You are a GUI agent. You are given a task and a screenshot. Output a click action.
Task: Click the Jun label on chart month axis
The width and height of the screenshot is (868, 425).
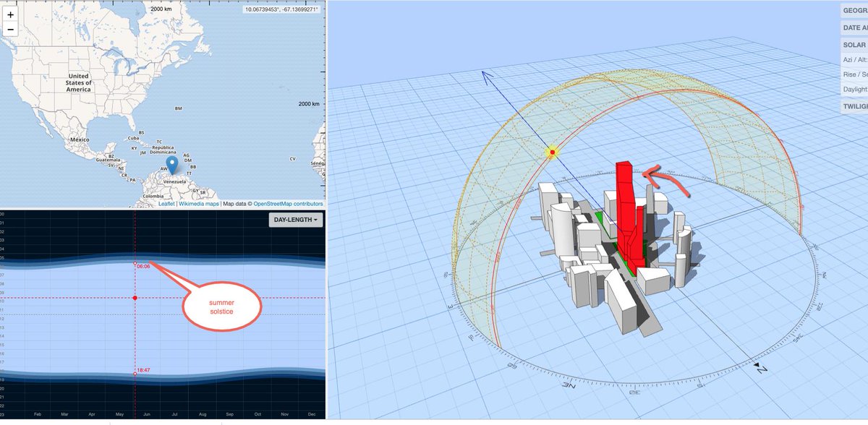(147, 414)
